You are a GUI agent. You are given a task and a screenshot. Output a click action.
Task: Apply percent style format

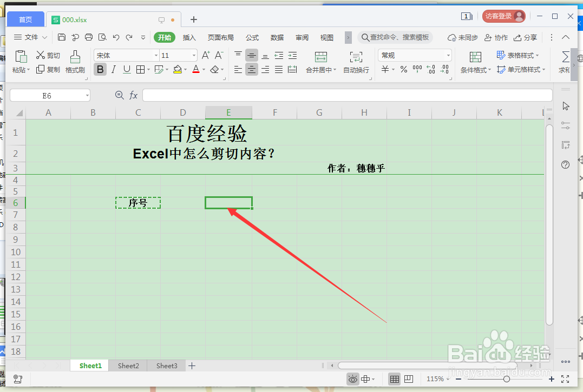pos(404,69)
